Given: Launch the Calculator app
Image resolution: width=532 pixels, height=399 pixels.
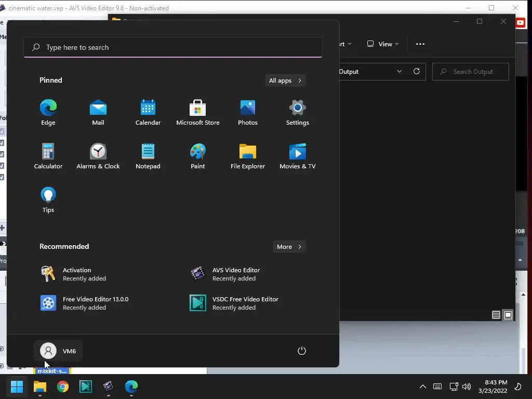Looking at the screenshot, I should click(48, 156).
